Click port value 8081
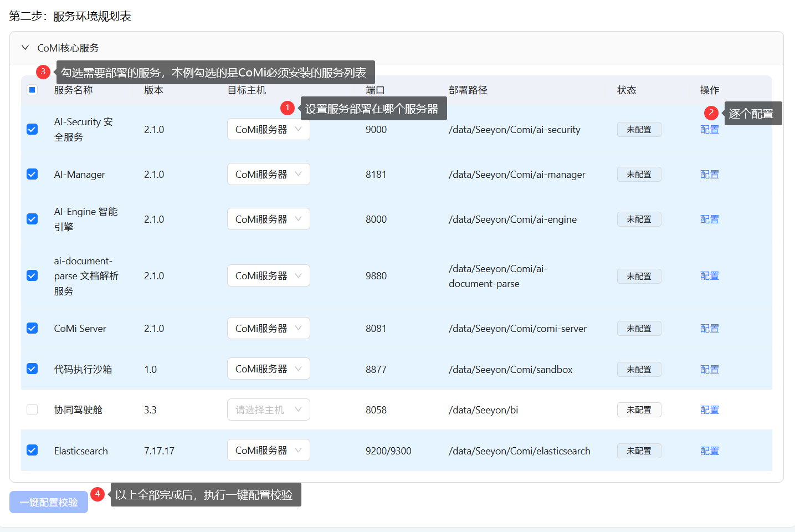 (x=376, y=329)
